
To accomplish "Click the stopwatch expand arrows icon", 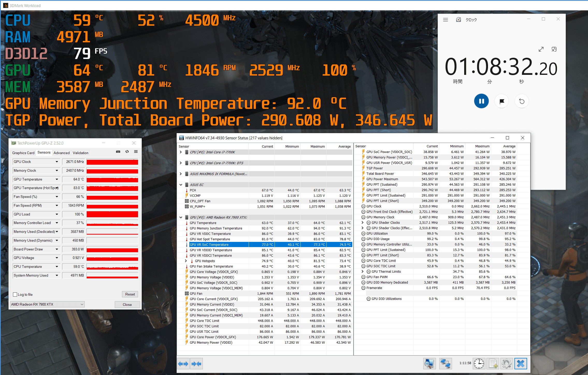I will pyautogui.click(x=541, y=49).
